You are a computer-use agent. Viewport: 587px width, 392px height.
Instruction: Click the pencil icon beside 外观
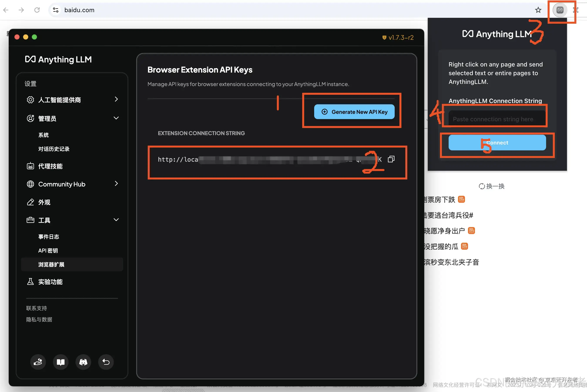(30, 202)
